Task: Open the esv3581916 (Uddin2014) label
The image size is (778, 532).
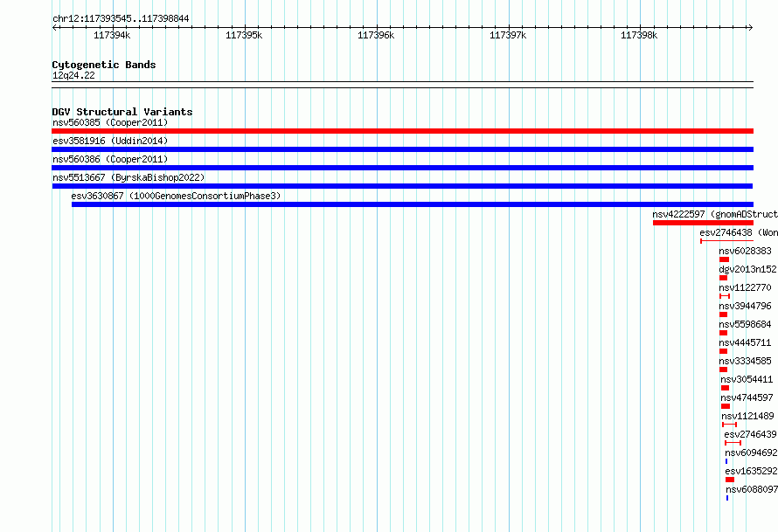Action: coord(110,141)
